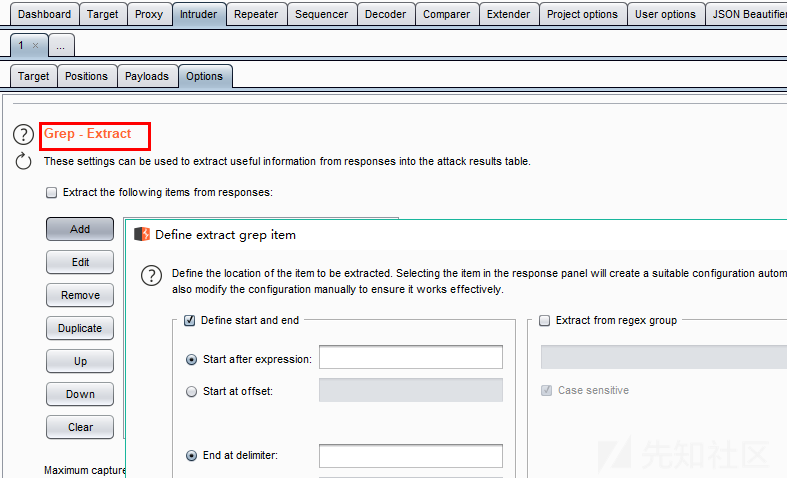Click the regex group expression field

click(x=664, y=357)
